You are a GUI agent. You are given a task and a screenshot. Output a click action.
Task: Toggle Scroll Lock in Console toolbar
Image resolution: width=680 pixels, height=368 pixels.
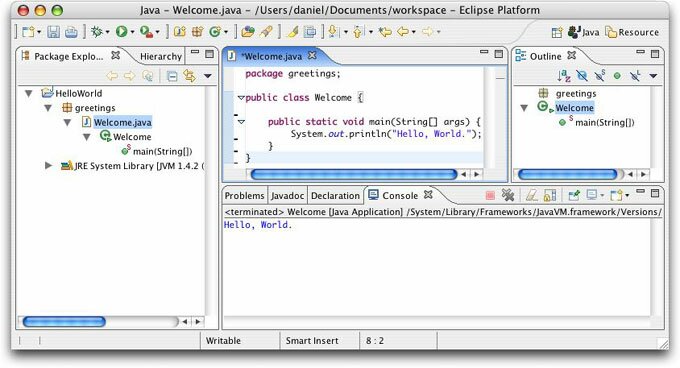(550, 196)
